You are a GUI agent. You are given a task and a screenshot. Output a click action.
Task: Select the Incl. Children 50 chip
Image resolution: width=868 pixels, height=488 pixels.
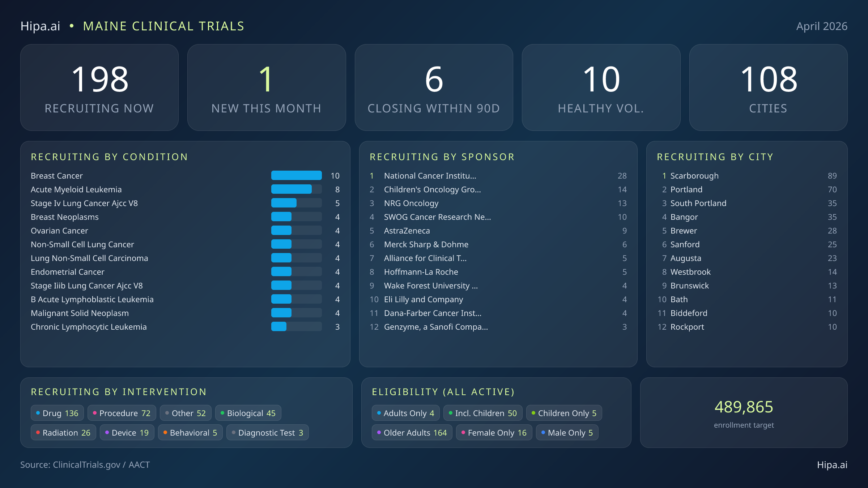483,413
